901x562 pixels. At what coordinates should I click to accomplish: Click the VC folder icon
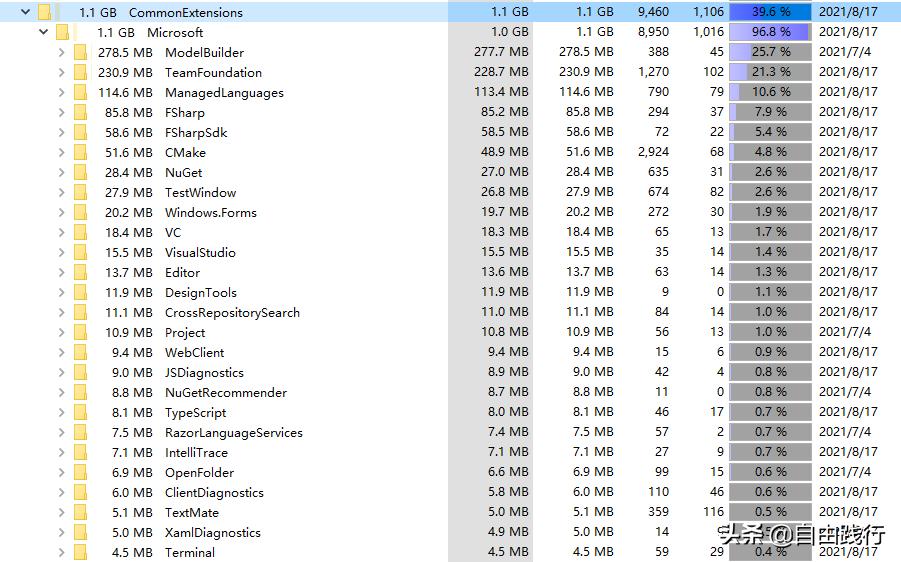80,232
